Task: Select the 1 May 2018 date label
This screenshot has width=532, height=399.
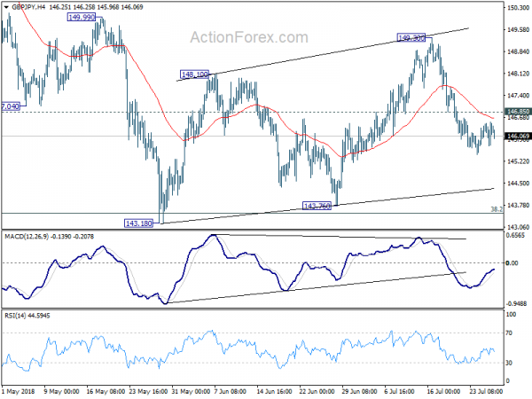Action: [18, 391]
